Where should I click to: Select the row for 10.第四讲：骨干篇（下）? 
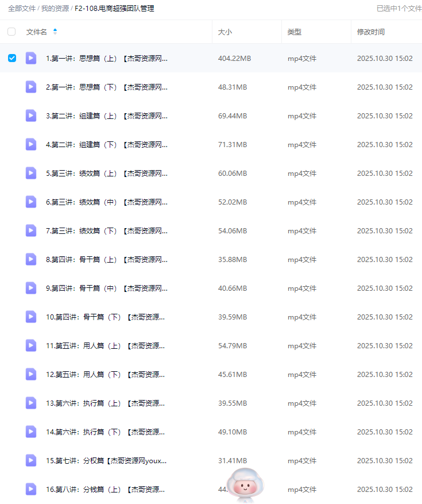pyautogui.click(x=12, y=317)
